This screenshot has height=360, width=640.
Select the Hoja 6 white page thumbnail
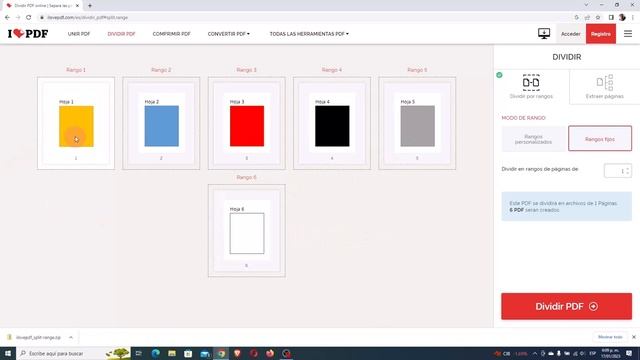pyautogui.click(x=247, y=230)
